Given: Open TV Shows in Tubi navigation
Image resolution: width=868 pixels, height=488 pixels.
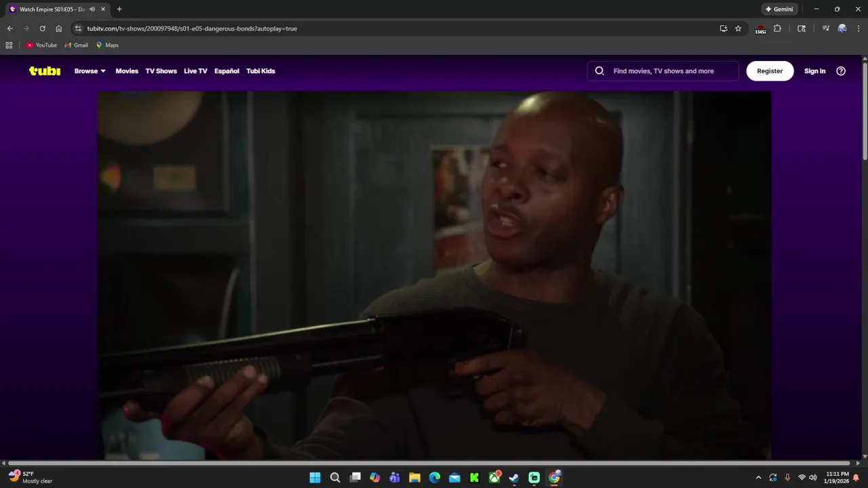Looking at the screenshot, I should [x=161, y=71].
